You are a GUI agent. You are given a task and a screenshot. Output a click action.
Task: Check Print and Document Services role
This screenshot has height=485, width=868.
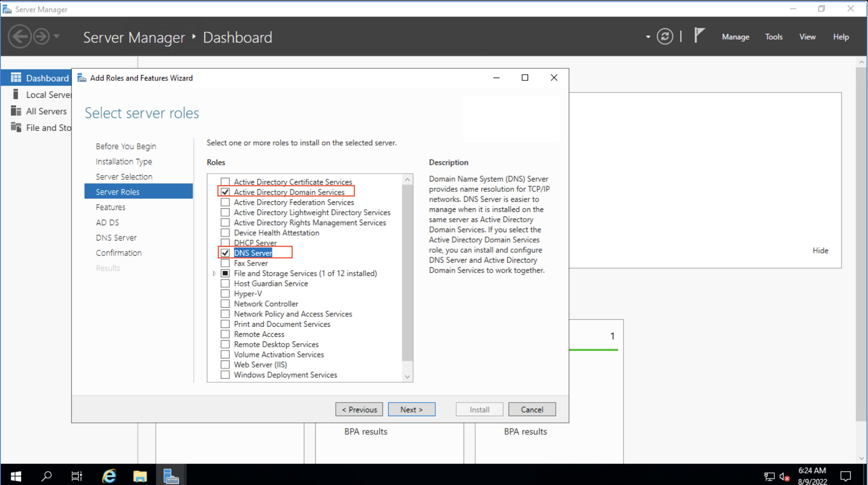point(225,324)
